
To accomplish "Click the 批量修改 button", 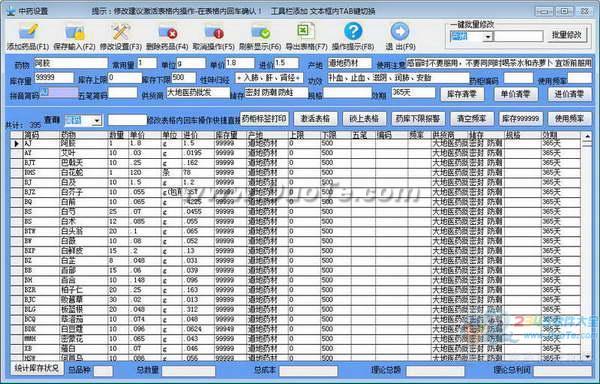I will click(567, 36).
